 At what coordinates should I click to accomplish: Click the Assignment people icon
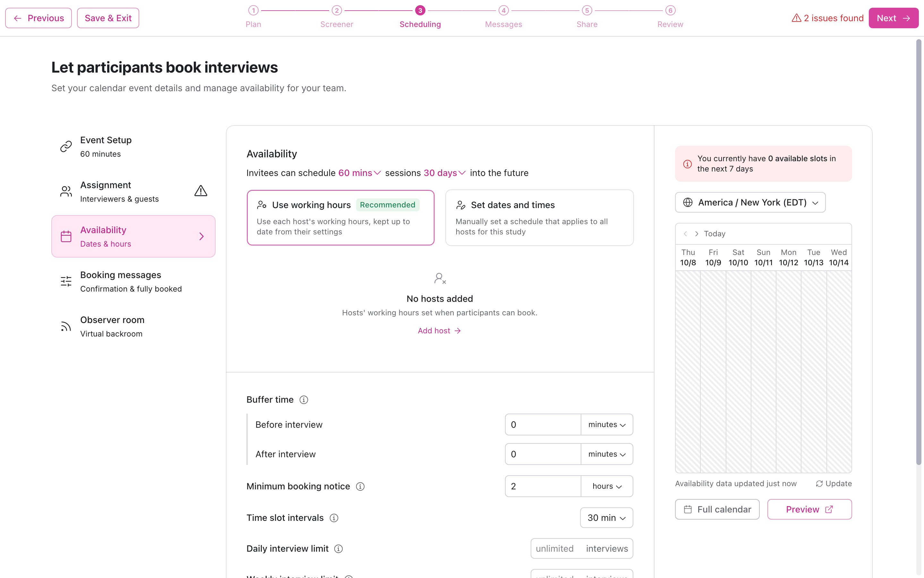tap(66, 191)
